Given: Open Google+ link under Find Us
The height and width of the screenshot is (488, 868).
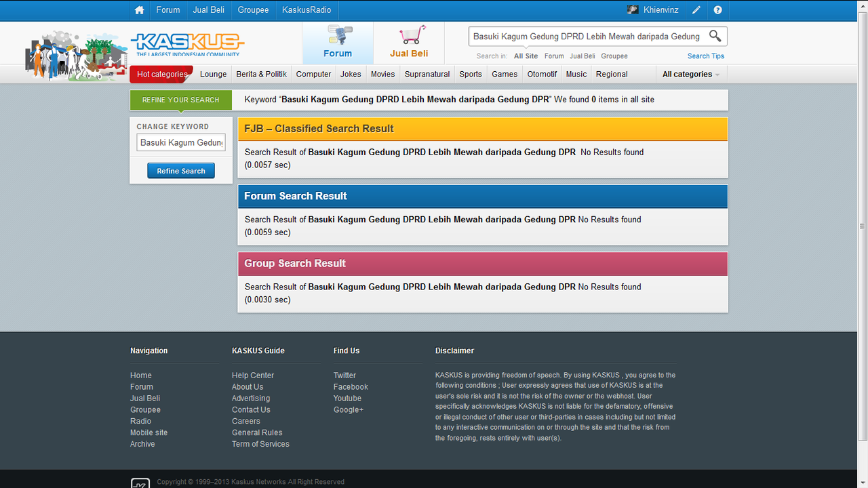Looking at the screenshot, I should pos(349,410).
